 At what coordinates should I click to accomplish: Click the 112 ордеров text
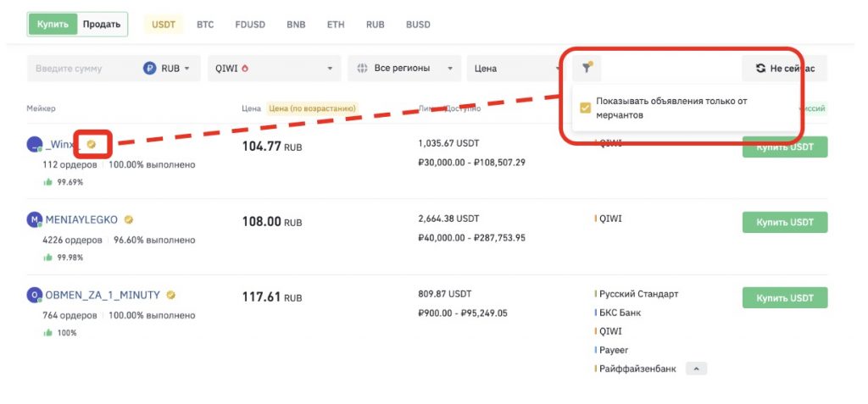click(70, 165)
